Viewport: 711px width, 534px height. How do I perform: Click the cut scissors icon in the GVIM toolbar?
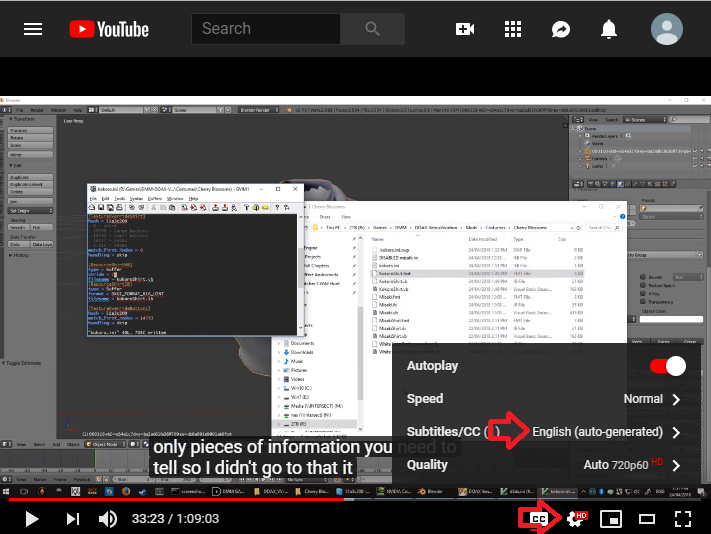pos(153,208)
